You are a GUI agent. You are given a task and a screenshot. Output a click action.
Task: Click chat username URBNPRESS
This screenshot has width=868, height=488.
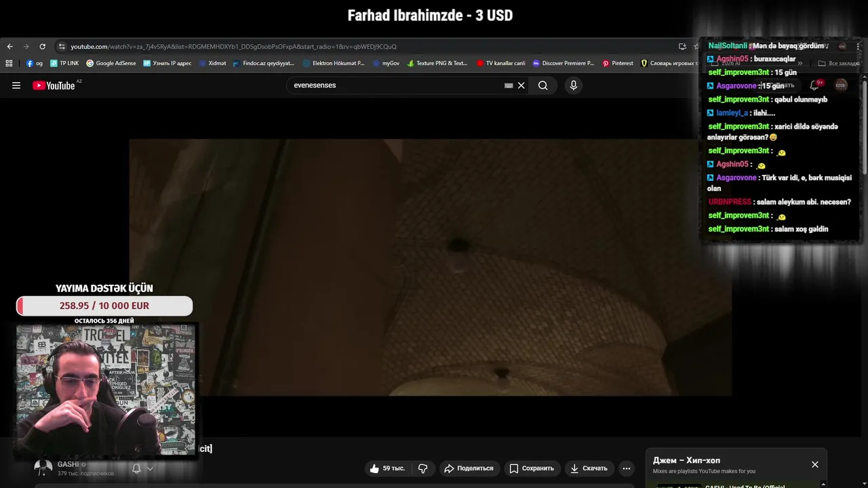click(x=730, y=202)
